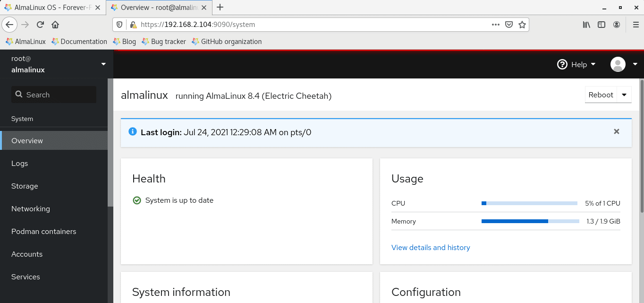
Task: Click the main page vertical scrollbar
Action: 642,147
